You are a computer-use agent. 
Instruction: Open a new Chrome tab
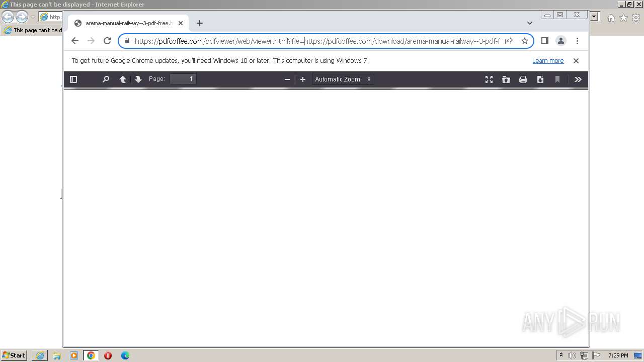[x=200, y=23]
